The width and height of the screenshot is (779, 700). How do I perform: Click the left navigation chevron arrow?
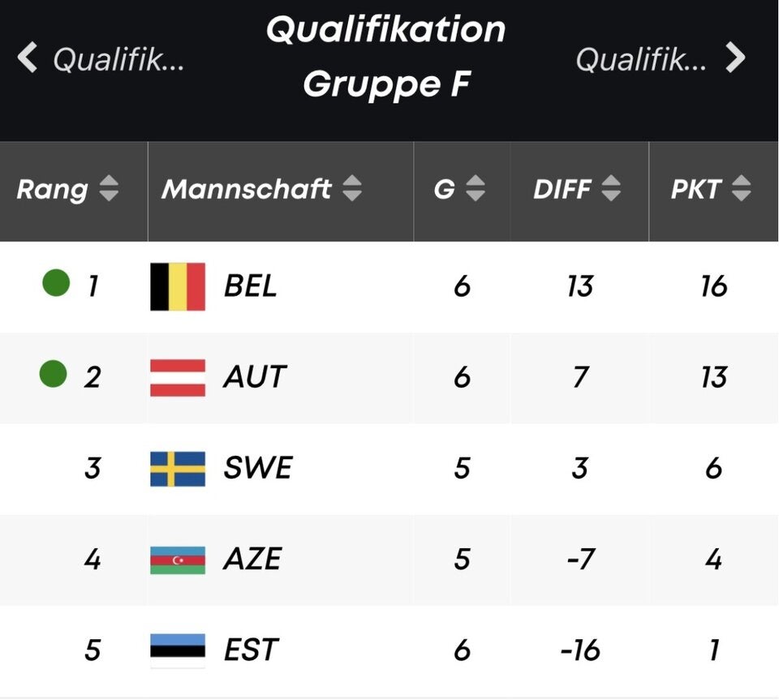28,57
